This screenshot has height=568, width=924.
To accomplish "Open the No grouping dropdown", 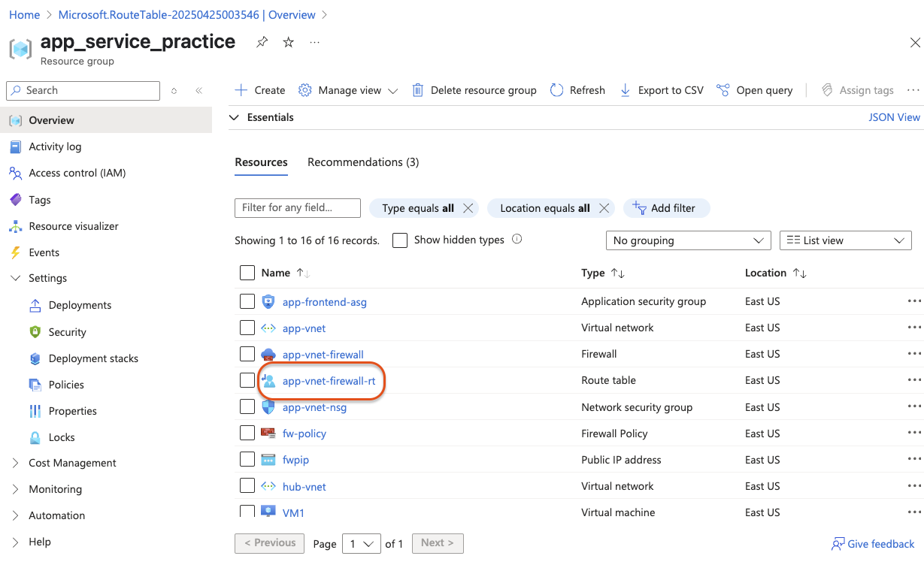I will pos(688,240).
